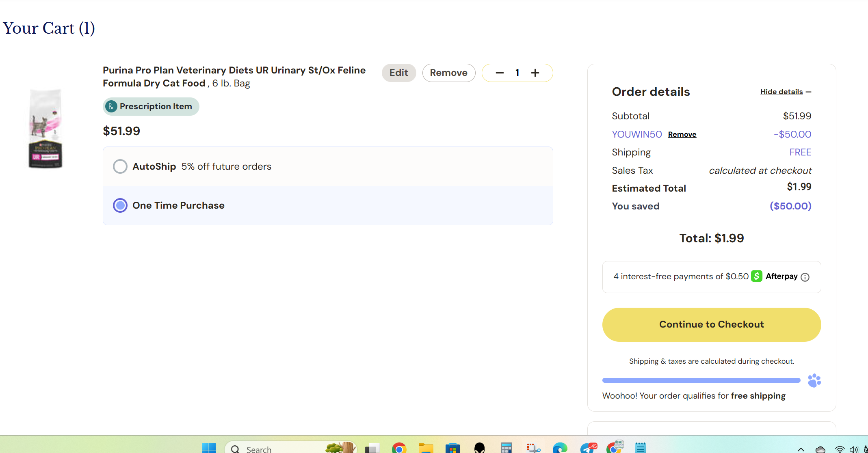Click the 'FREE' shipping value

click(x=800, y=152)
